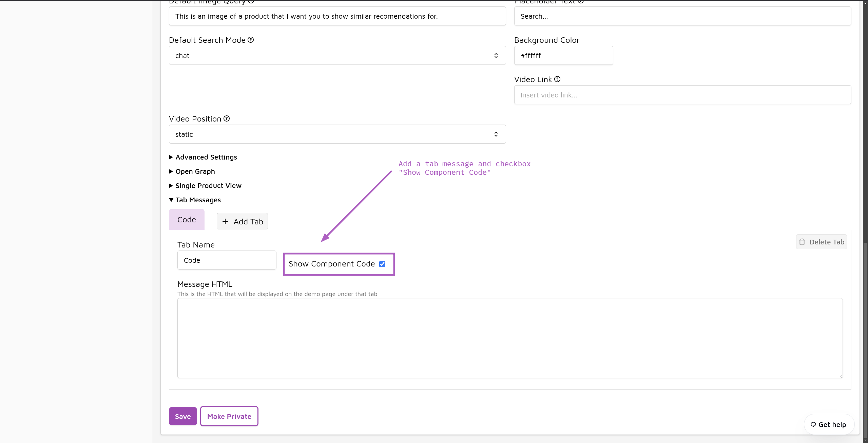868x443 pixels.
Task: Click the Message HTML textarea
Action: click(510, 338)
